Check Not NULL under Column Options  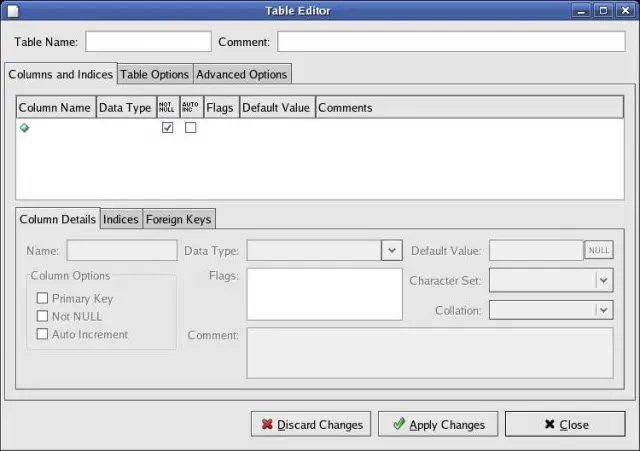click(x=42, y=316)
